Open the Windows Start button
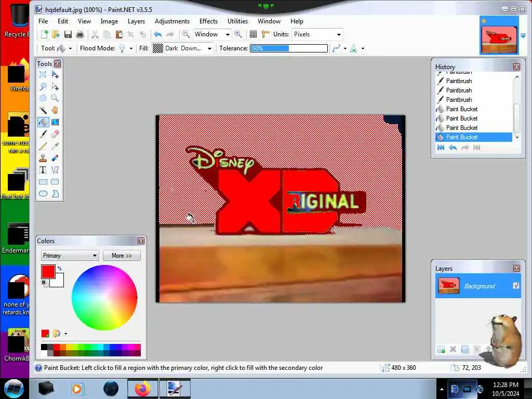This screenshot has height=399, width=532. coord(14,389)
